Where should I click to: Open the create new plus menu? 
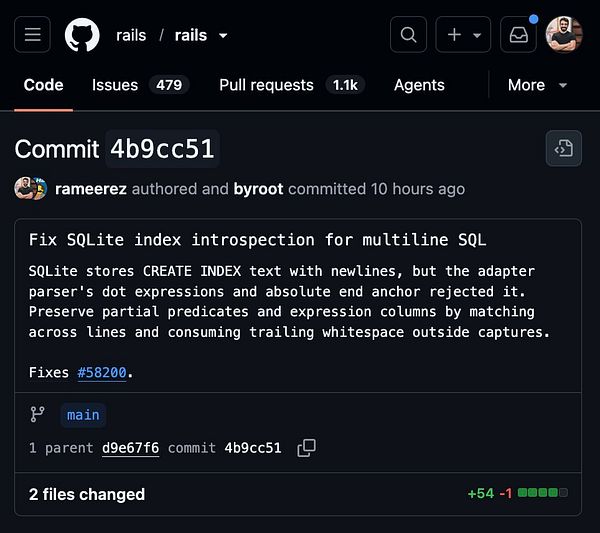click(463, 34)
